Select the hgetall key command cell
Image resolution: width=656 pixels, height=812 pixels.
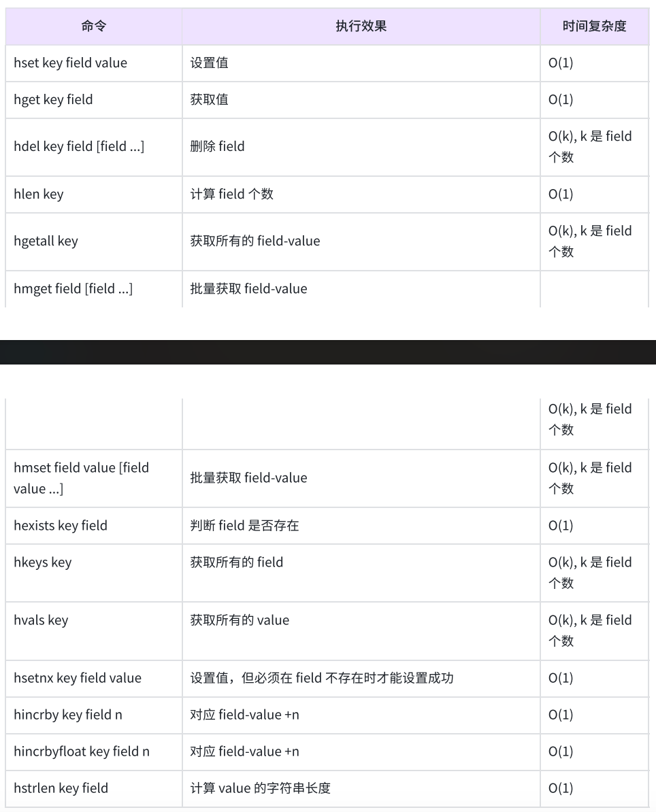[94, 241]
